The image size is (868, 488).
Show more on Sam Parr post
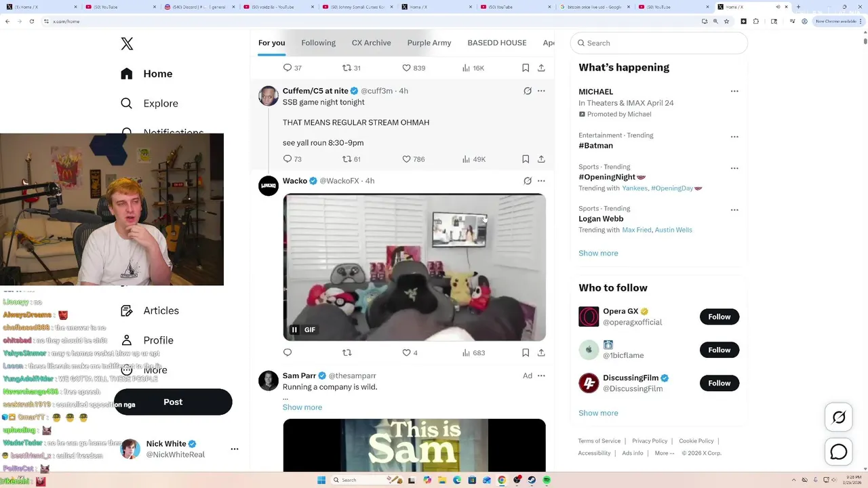[302, 407]
